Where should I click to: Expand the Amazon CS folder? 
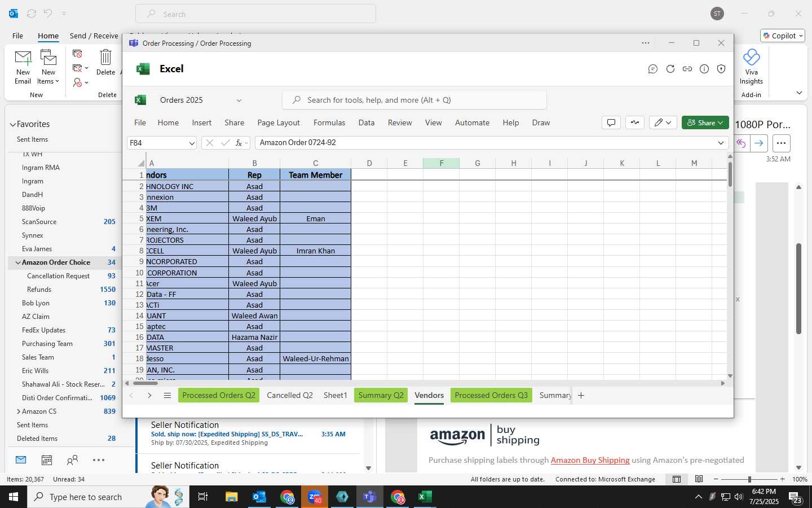coord(19,411)
